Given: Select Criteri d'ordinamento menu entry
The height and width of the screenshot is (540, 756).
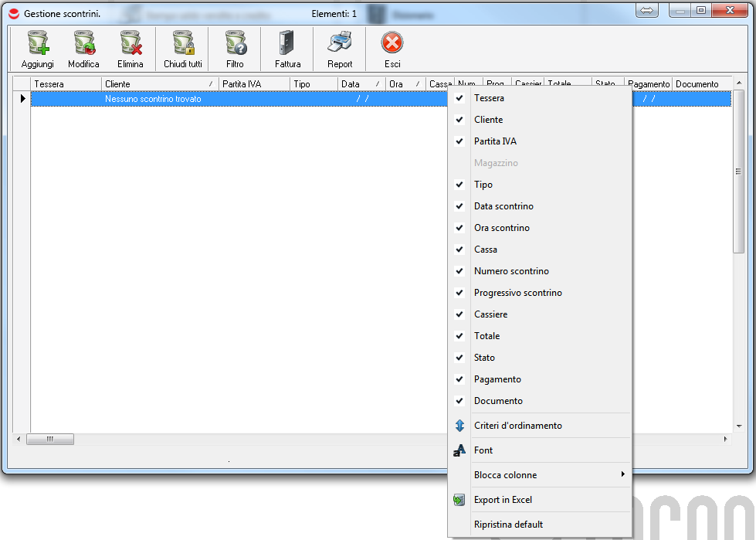Looking at the screenshot, I should (x=517, y=426).
